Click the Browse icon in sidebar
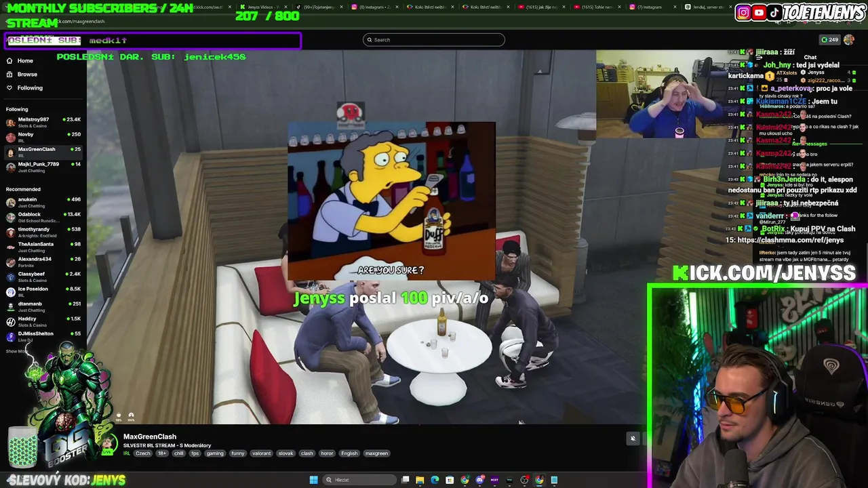 [x=9, y=75]
